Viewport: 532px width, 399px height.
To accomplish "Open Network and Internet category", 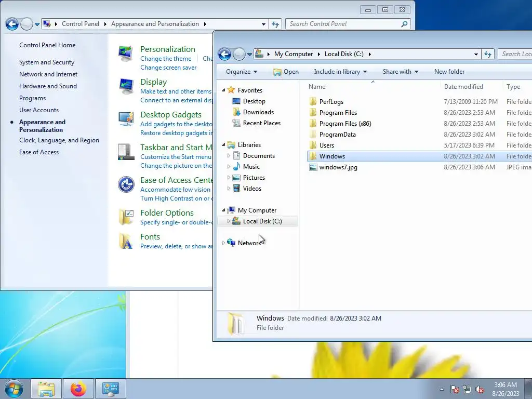I will click(x=48, y=74).
